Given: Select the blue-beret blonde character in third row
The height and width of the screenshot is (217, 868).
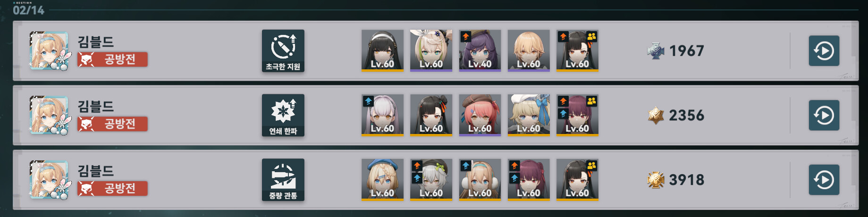Looking at the screenshot, I should pyautogui.click(x=382, y=180).
